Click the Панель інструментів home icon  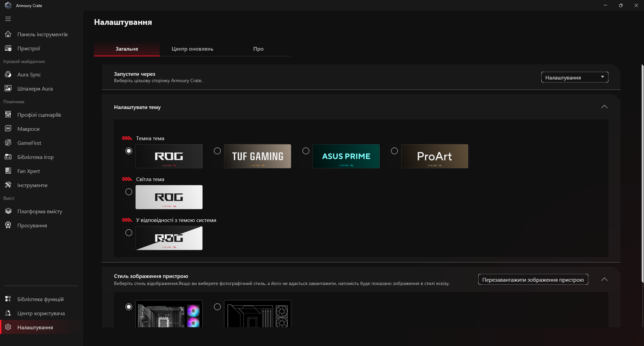tap(8, 34)
